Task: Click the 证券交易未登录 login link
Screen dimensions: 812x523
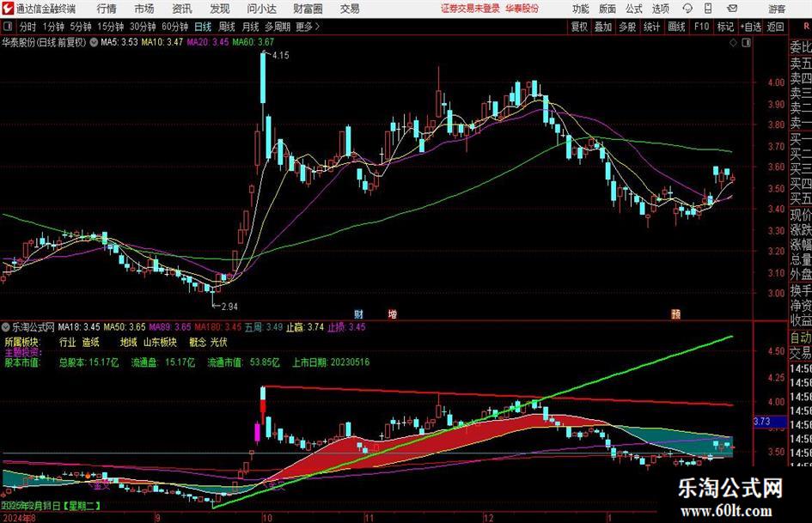Action: click(x=470, y=9)
